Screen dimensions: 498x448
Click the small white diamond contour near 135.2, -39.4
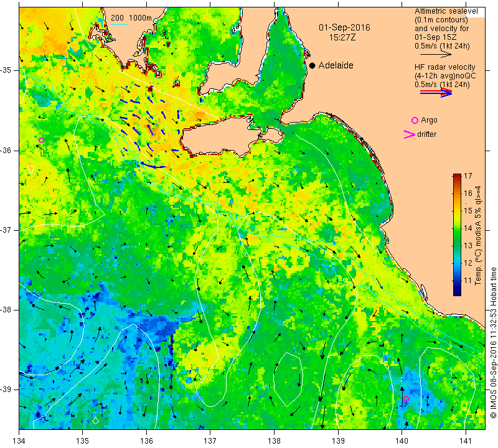pos(95,421)
